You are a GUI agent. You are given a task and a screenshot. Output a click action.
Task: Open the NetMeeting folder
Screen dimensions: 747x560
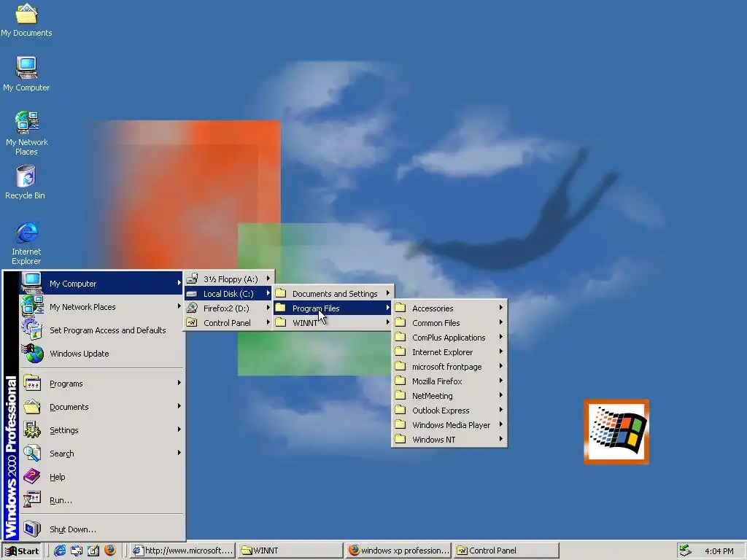click(x=449, y=396)
